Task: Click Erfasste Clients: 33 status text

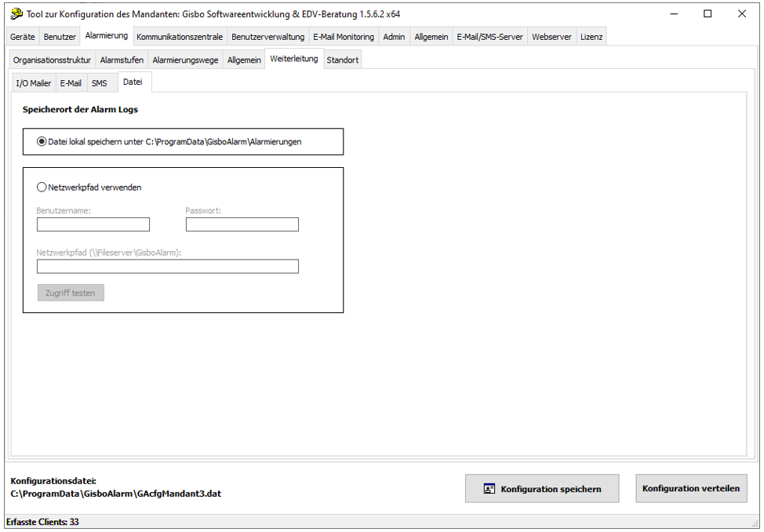Action: [x=42, y=522]
